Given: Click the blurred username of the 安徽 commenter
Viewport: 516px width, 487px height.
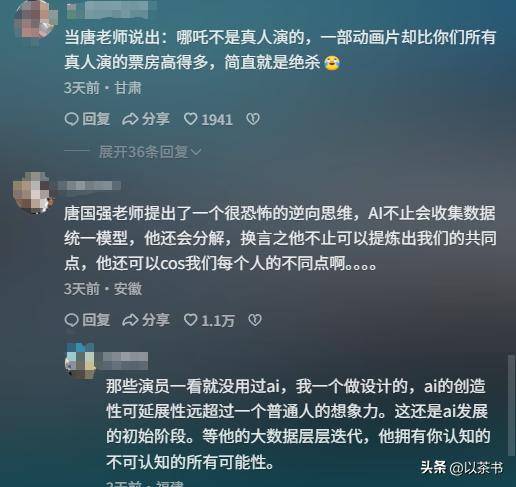Looking at the screenshot, I should coord(89,186).
